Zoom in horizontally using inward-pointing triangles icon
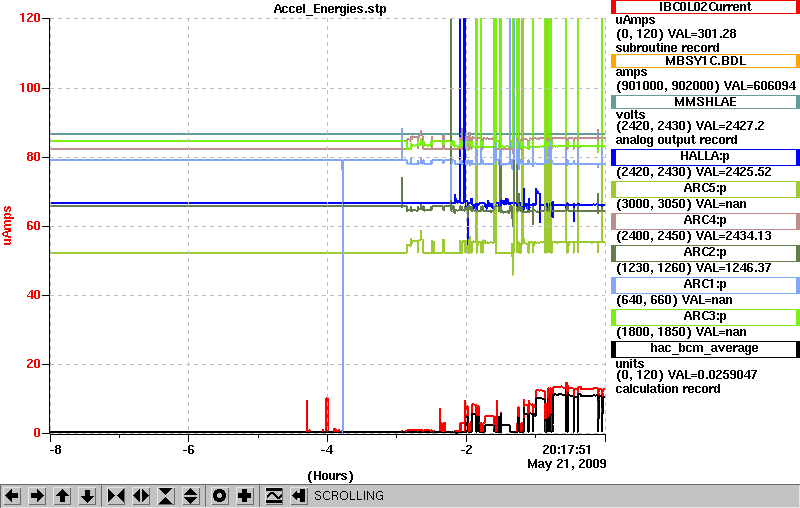The height and width of the screenshot is (508, 800). (x=116, y=496)
